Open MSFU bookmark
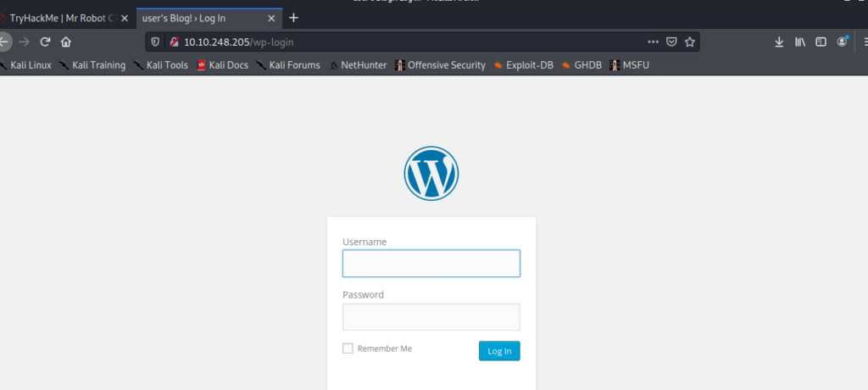Image resolution: width=868 pixels, height=390 pixels. pyautogui.click(x=630, y=65)
